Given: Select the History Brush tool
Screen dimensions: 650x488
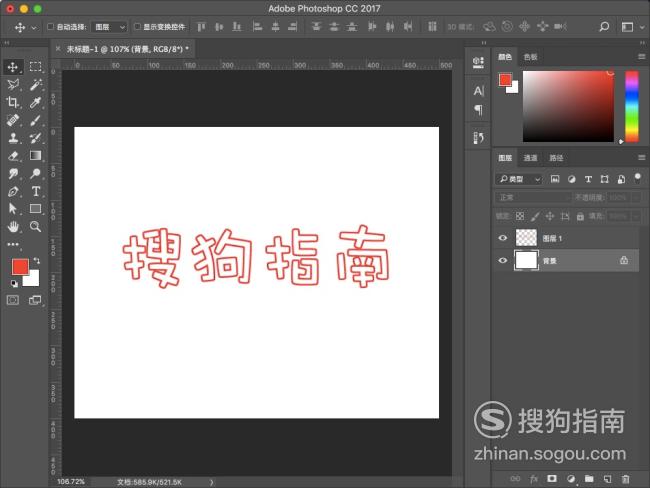Looking at the screenshot, I should [35, 138].
